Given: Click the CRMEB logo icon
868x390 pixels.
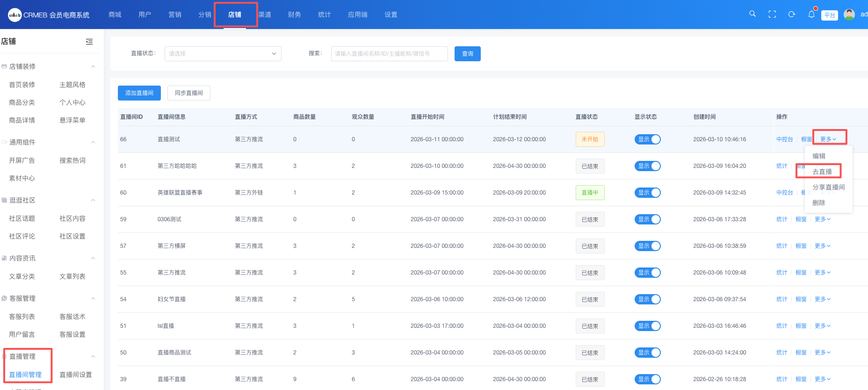Looking at the screenshot, I should [x=14, y=15].
